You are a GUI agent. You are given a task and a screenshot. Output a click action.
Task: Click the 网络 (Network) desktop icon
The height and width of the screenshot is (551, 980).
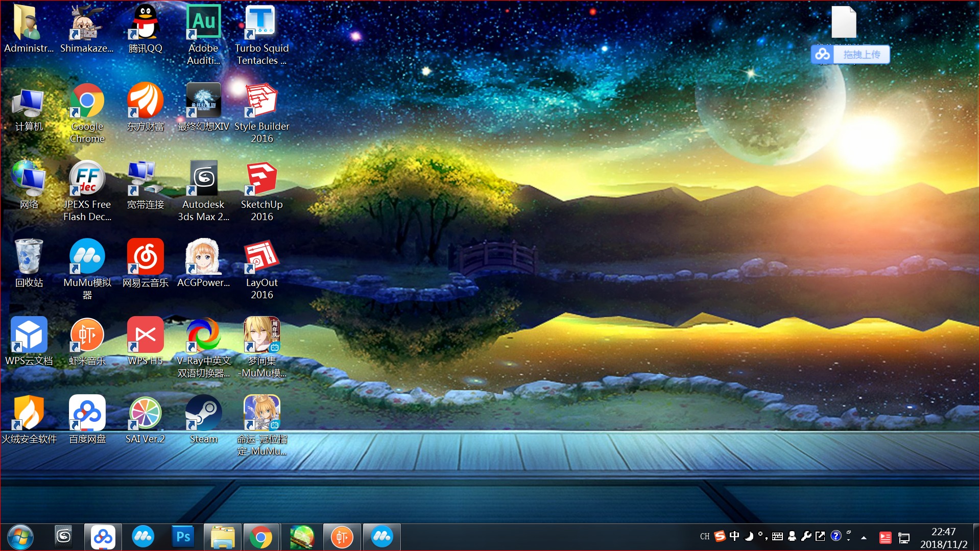pyautogui.click(x=29, y=185)
